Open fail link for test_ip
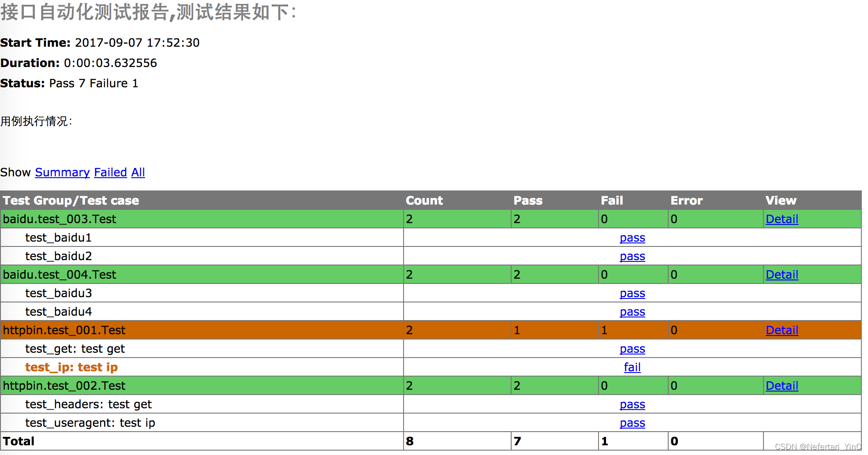This screenshot has width=868, height=455. coord(632,367)
